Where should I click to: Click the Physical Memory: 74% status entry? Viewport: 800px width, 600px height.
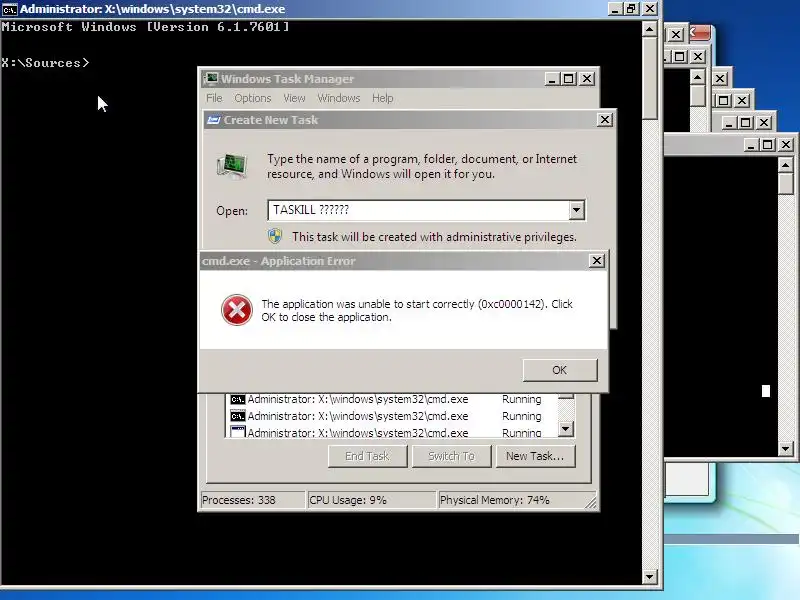pyautogui.click(x=510, y=500)
